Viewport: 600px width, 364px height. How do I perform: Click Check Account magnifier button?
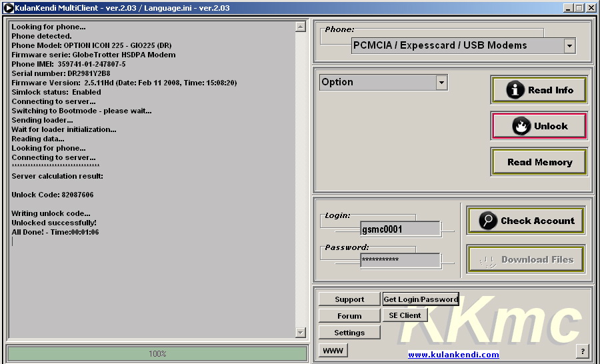(526, 221)
